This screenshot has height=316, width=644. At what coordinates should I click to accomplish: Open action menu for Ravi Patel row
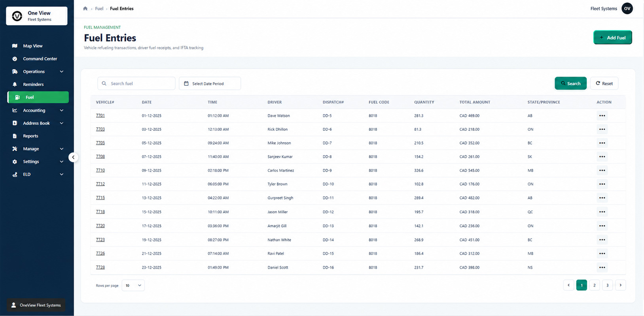602,254
